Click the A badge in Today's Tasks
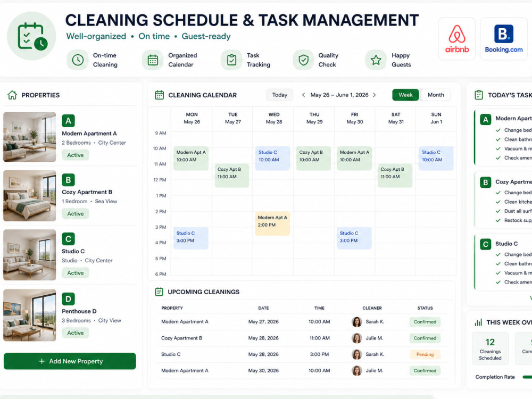This screenshot has width=532, height=399. point(486,120)
